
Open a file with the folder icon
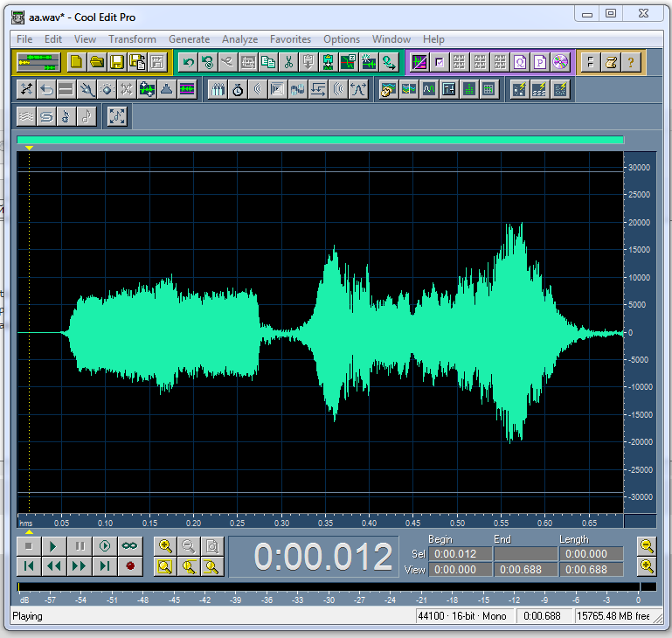click(x=96, y=62)
